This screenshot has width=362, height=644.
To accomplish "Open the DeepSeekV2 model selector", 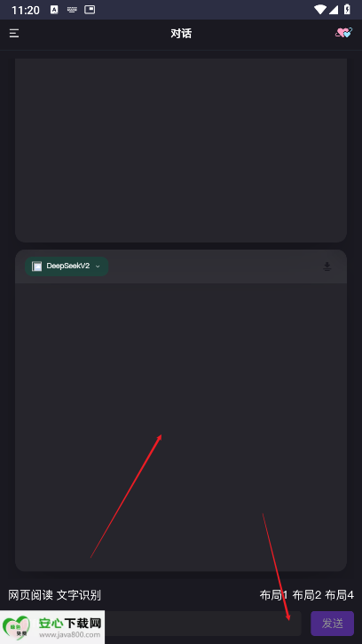I will pyautogui.click(x=67, y=266).
